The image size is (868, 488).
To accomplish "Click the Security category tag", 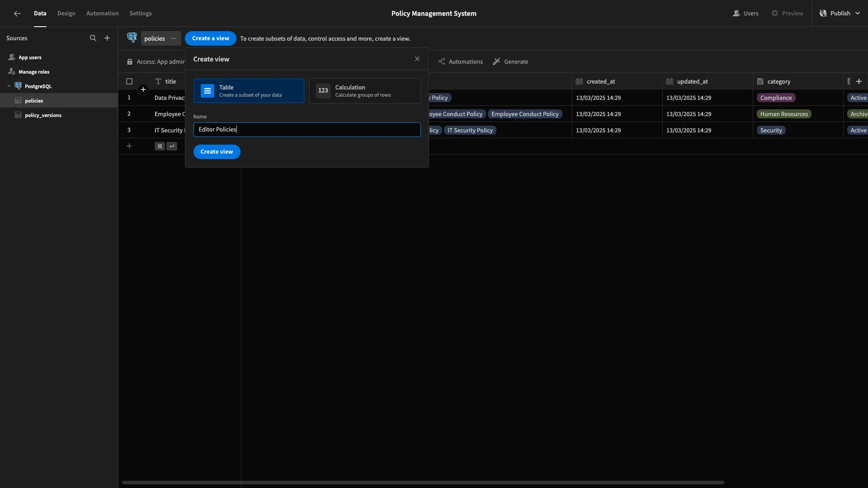I will click(x=771, y=131).
